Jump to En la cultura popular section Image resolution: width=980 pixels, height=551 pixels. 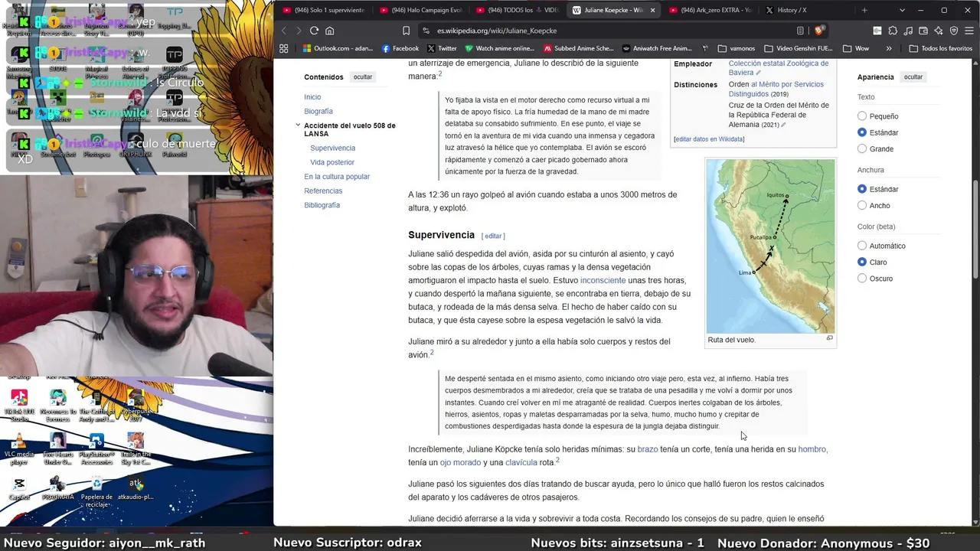[x=337, y=177]
